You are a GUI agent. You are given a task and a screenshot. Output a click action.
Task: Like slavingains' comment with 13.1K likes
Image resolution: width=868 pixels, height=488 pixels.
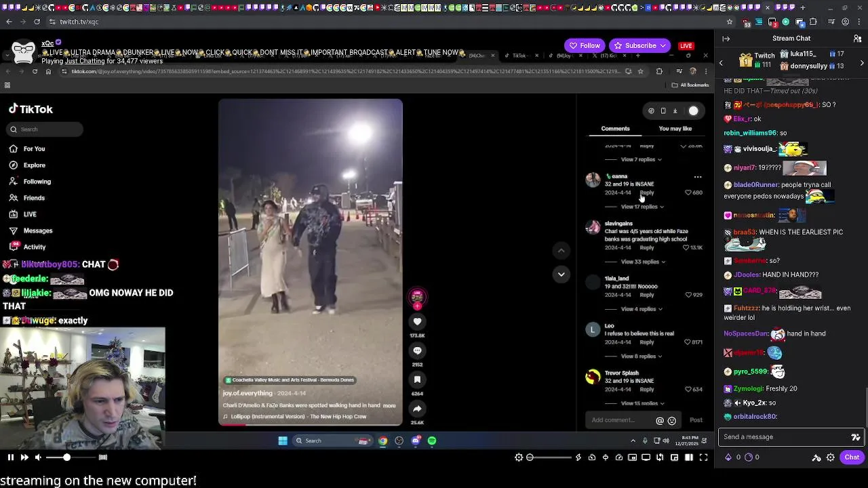pyautogui.click(x=688, y=248)
